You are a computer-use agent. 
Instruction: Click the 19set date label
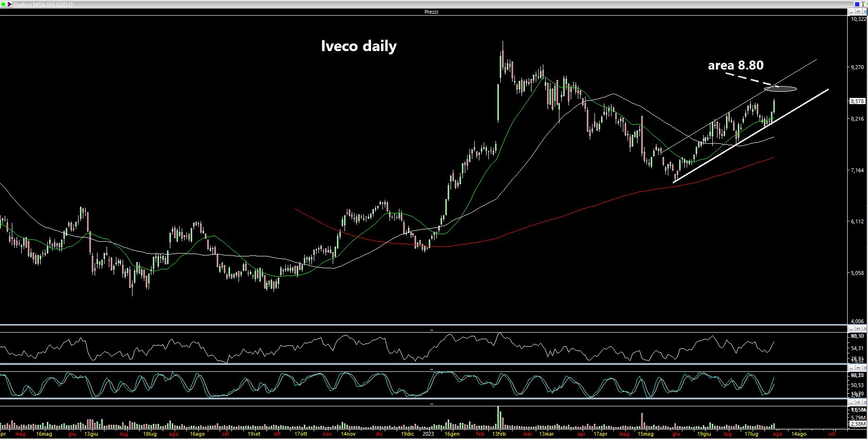[x=254, y=434]
